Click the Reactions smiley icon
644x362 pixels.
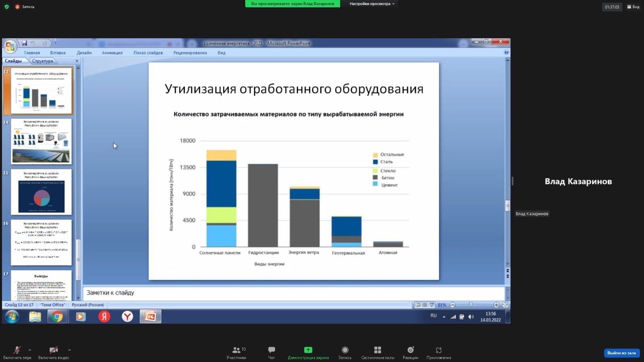[x=410, y=350]
